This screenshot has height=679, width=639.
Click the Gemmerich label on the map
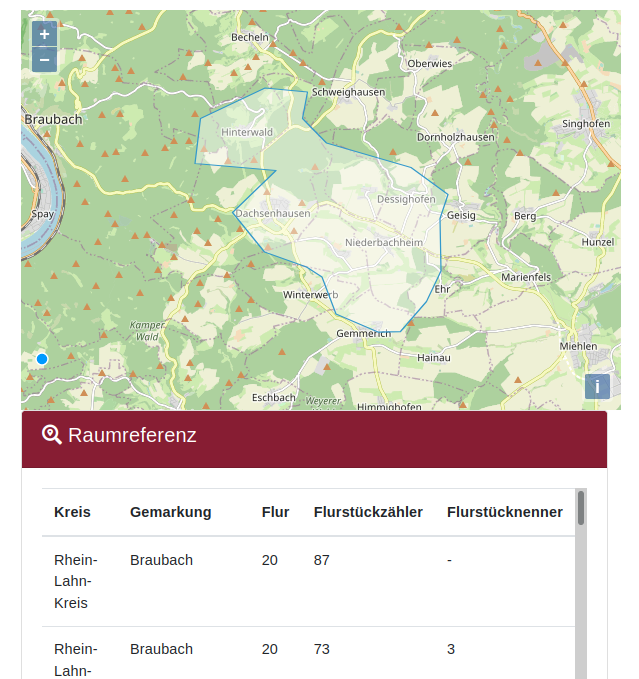coord(363,333)
